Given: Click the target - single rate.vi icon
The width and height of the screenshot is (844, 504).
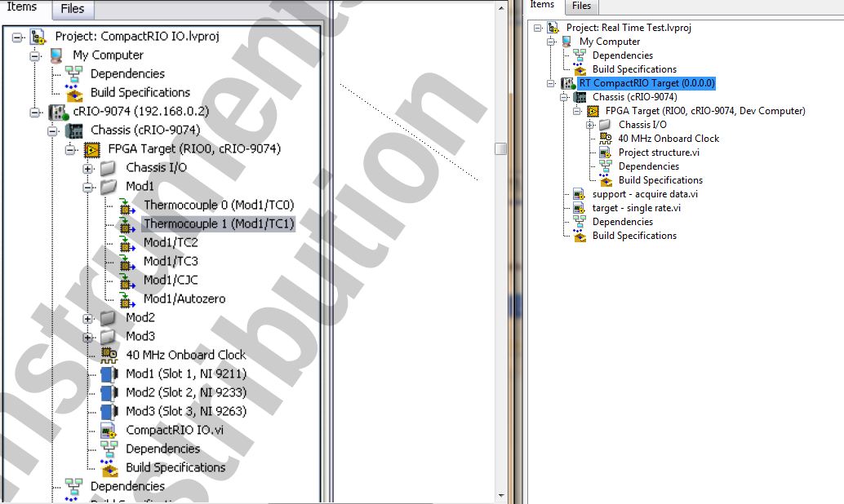Looking at the screenshot, I should point(580,208).
